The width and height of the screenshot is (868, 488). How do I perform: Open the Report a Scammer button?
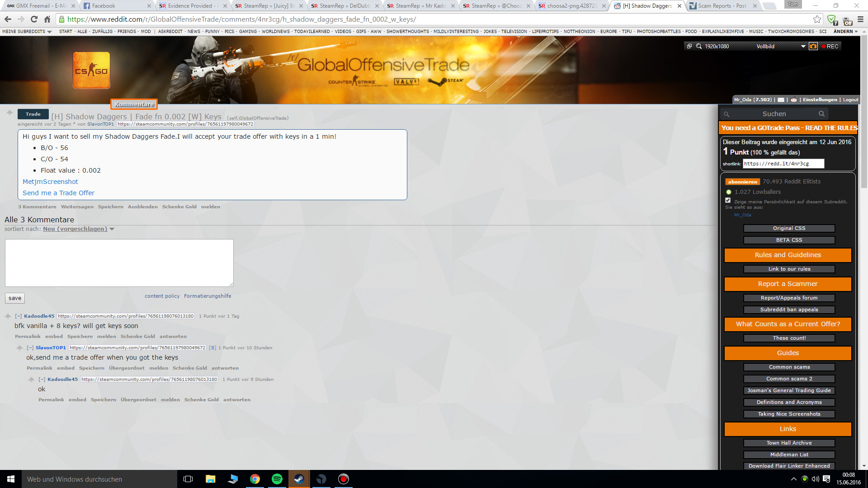[788, 284]
